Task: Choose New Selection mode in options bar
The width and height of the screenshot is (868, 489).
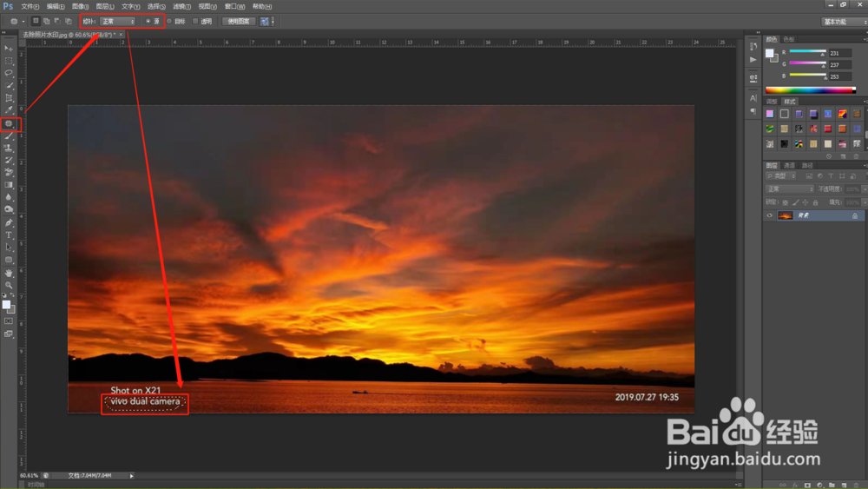Action: tap(36, 21)
